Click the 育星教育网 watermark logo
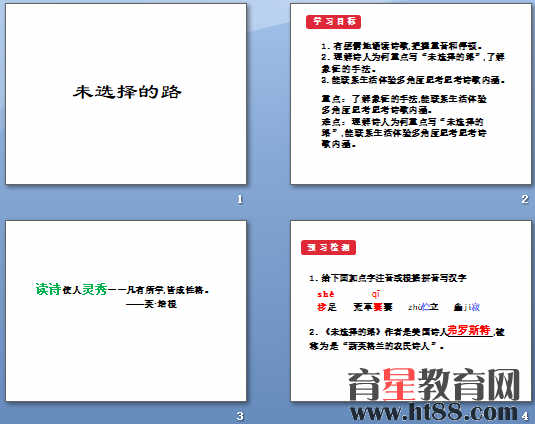 433,384
